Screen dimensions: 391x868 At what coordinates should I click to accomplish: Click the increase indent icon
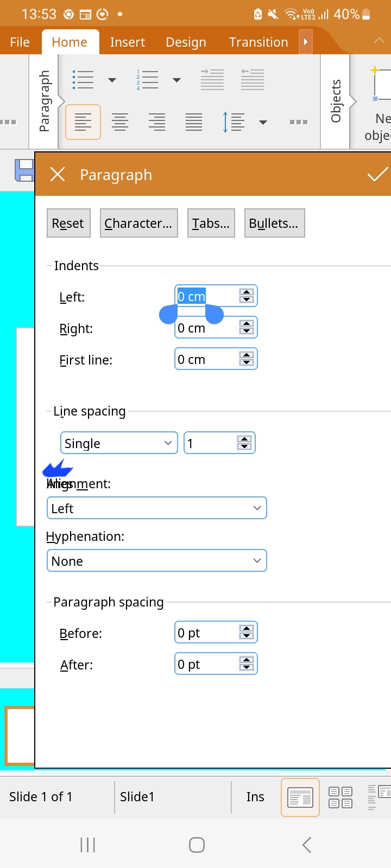212,80
